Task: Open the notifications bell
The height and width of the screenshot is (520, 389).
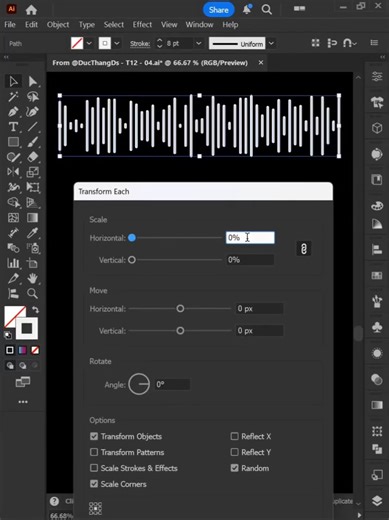Action: [247, 9]
